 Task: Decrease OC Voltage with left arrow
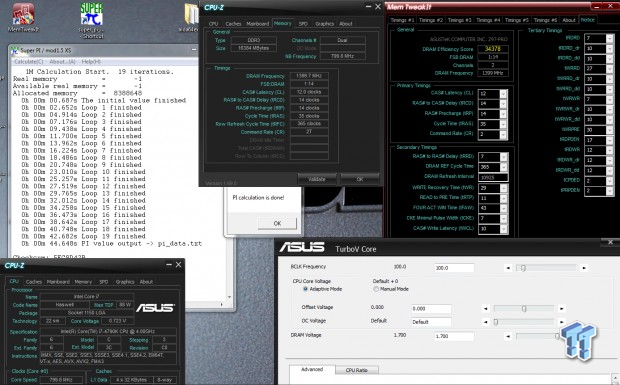pyautogui.click(x=486, y=322)
